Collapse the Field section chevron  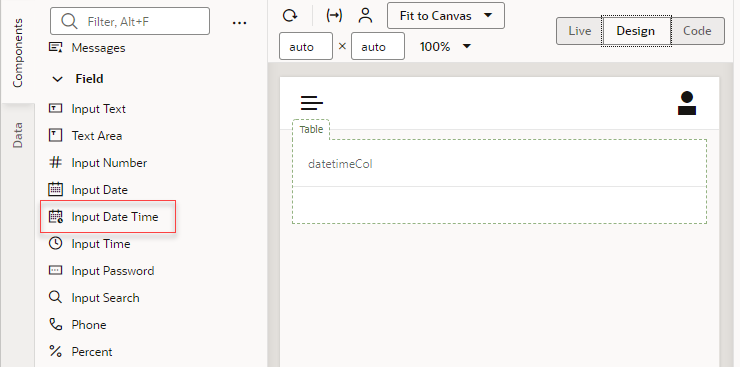(x=57, y=79)
